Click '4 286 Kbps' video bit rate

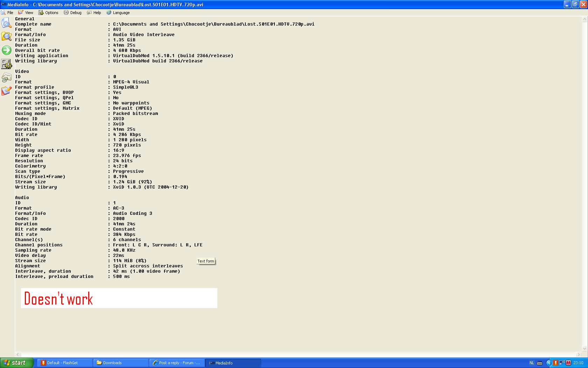(x=127, y=135)
